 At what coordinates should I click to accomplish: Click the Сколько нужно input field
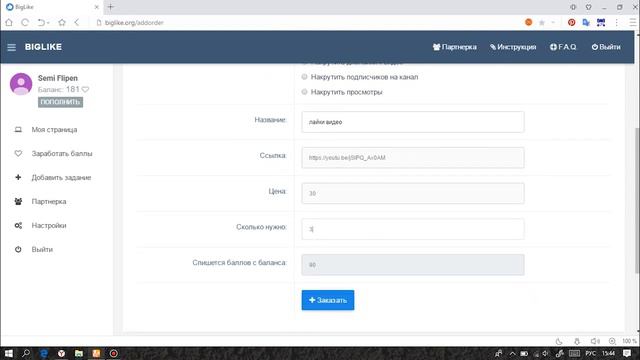[413, 229]
